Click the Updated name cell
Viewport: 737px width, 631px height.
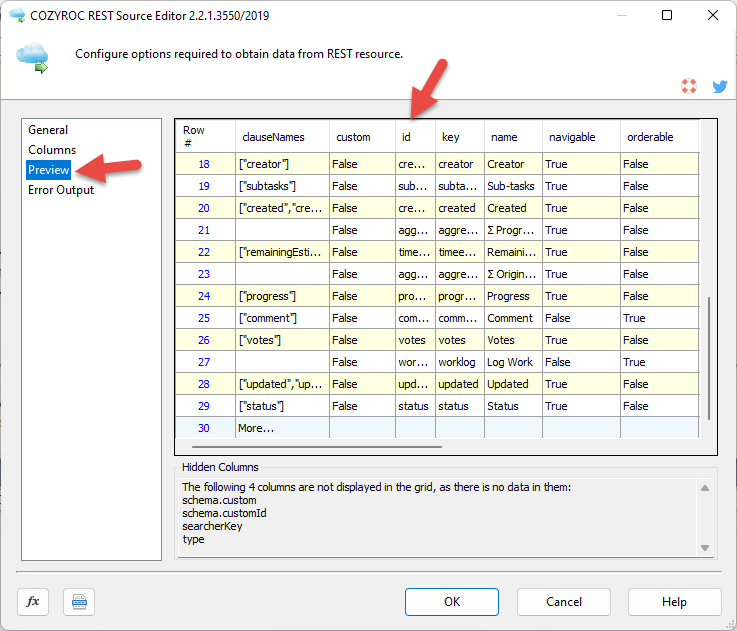[513, 384]
